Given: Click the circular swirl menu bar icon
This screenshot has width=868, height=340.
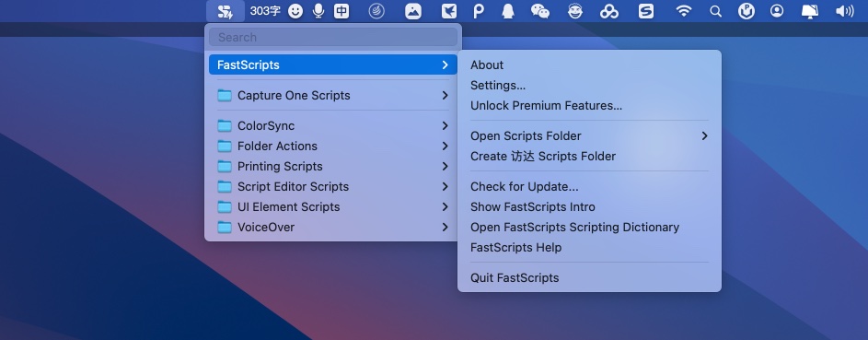Looking at the screenshot, I should (x=376, y=11).
